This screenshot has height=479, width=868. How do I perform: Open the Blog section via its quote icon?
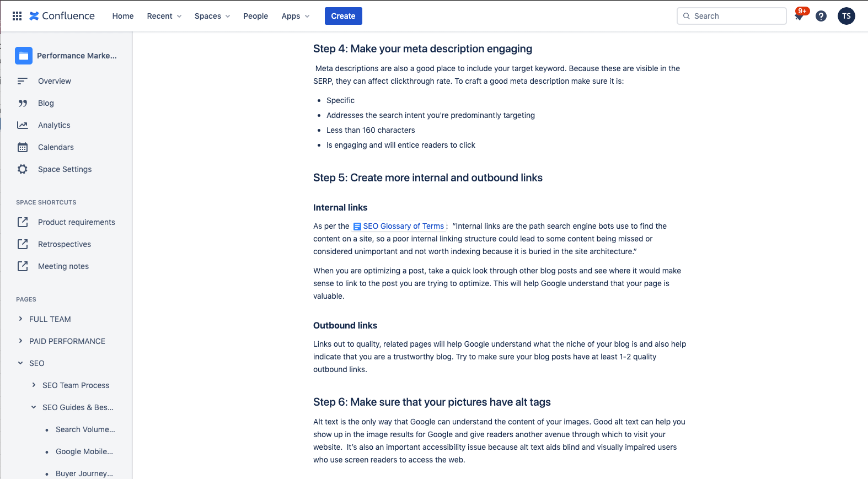click(x=23, y=103)
